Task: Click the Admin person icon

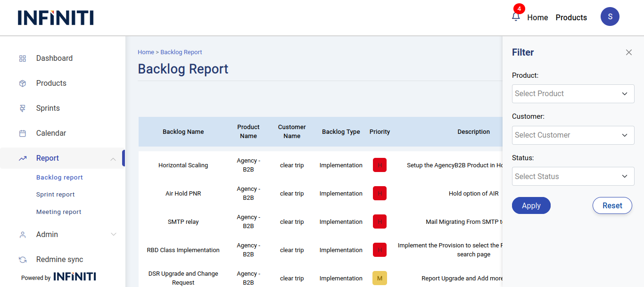Action: coord(22,235)
